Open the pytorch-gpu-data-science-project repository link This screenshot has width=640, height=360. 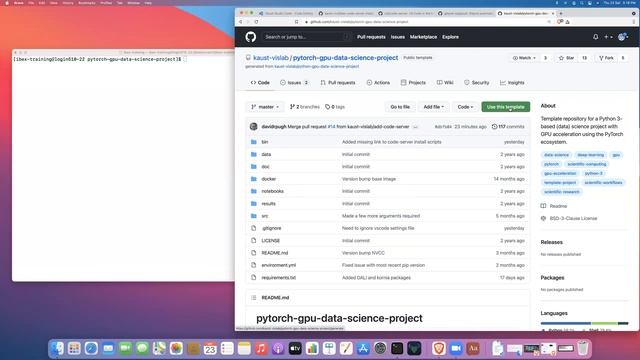[x=345, y=58]
